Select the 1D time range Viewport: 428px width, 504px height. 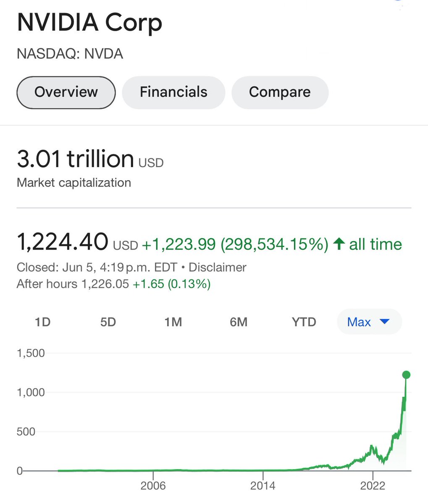click(x=42, y=322)
